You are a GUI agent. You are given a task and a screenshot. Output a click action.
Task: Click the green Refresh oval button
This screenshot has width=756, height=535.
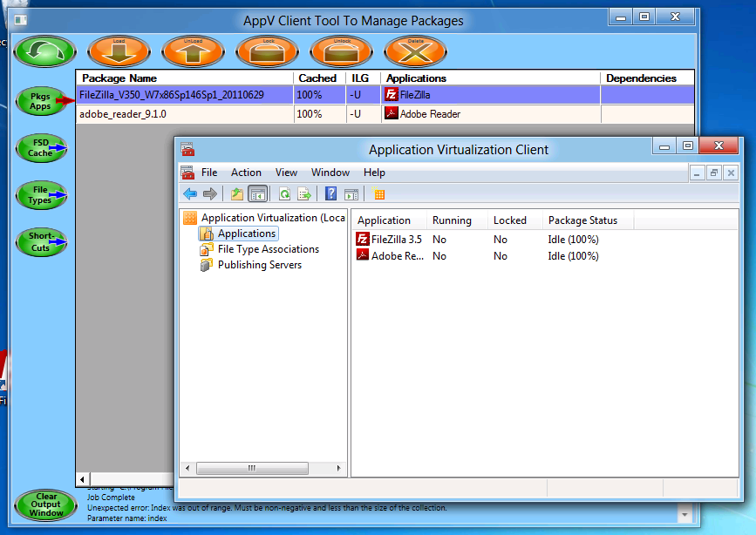pyautogui.click(x=44, y=51)
